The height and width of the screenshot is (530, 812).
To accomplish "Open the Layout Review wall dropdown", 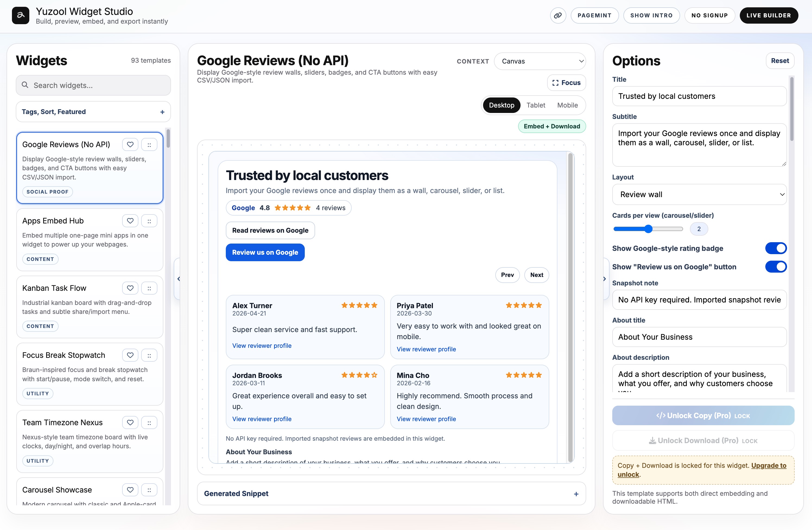I will click(x=699, y=194).
